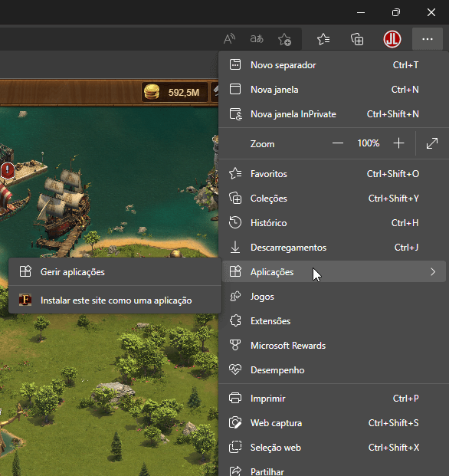Expand the Aplicações submenu arrow
The height and width of the screenshot is (476, 449).
pyautogui.click(x=433, y=271)
